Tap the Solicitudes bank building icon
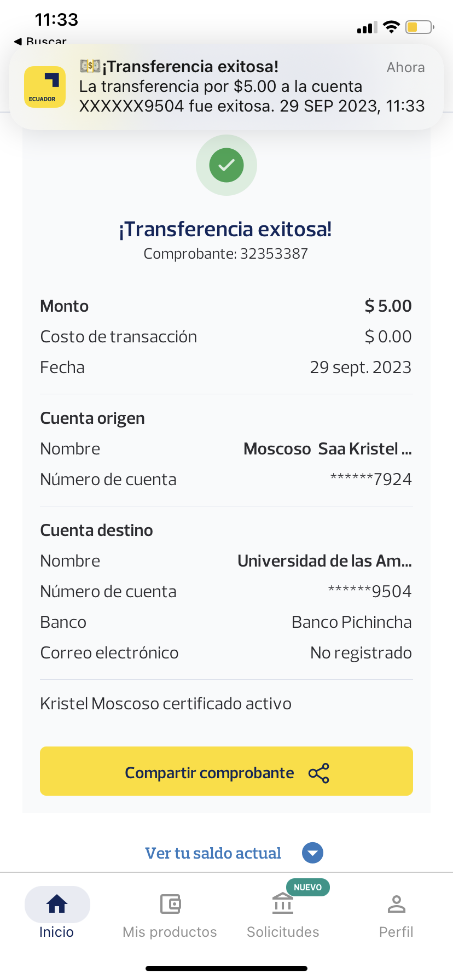 click(x=283, y=904)
